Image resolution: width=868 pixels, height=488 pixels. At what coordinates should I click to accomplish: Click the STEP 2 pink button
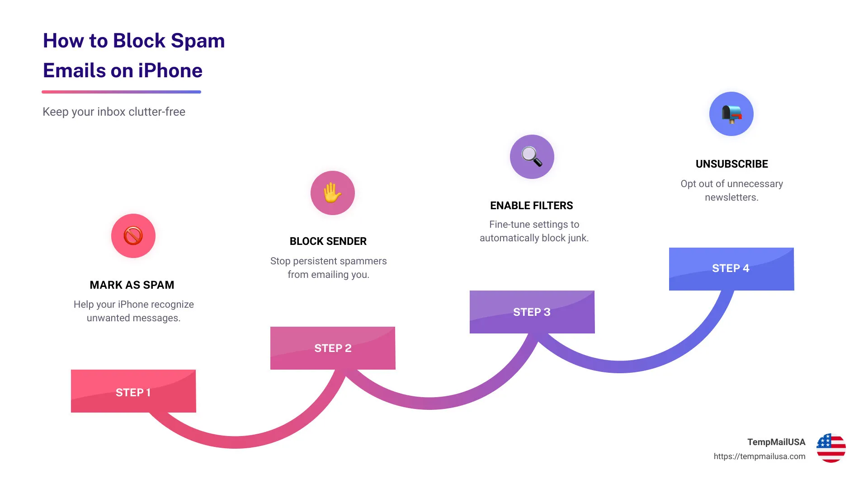tap(333, 347)
